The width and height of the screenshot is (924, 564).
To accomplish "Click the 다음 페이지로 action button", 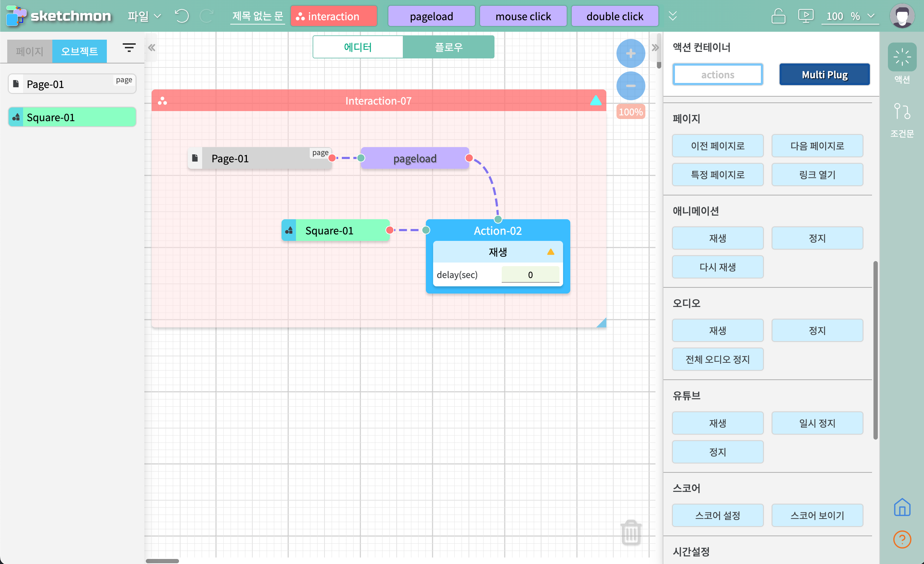I will (817, 146).
